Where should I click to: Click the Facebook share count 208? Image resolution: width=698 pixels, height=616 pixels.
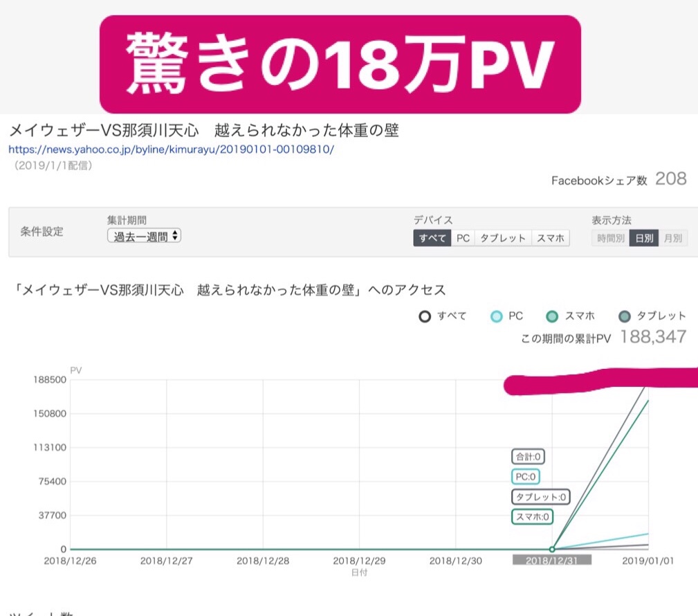click(x=671, y=179)
